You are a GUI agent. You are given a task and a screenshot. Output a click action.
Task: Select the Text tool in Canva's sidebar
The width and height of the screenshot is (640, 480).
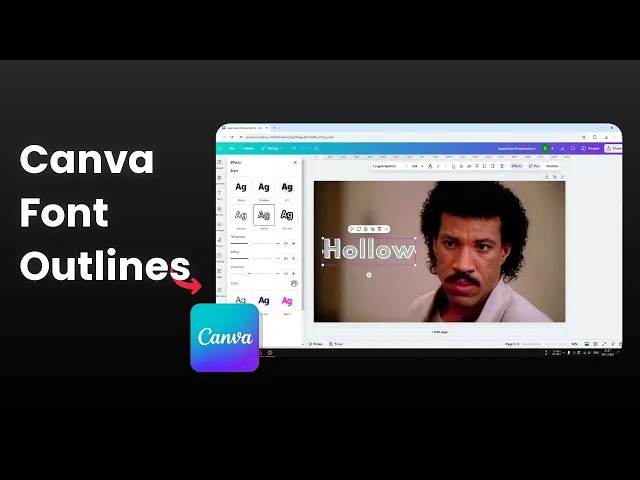[x=220, y=194]
